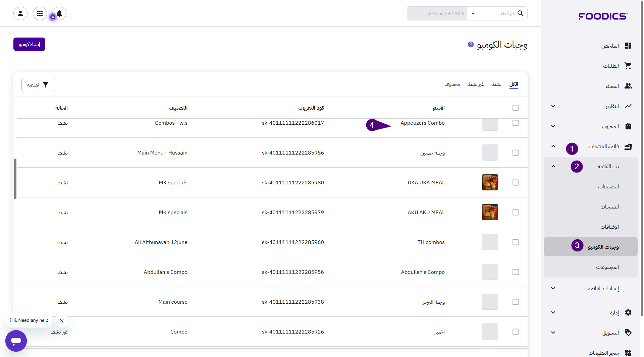Expand the Inventory section chevron in sidebar

click(553, 126)
